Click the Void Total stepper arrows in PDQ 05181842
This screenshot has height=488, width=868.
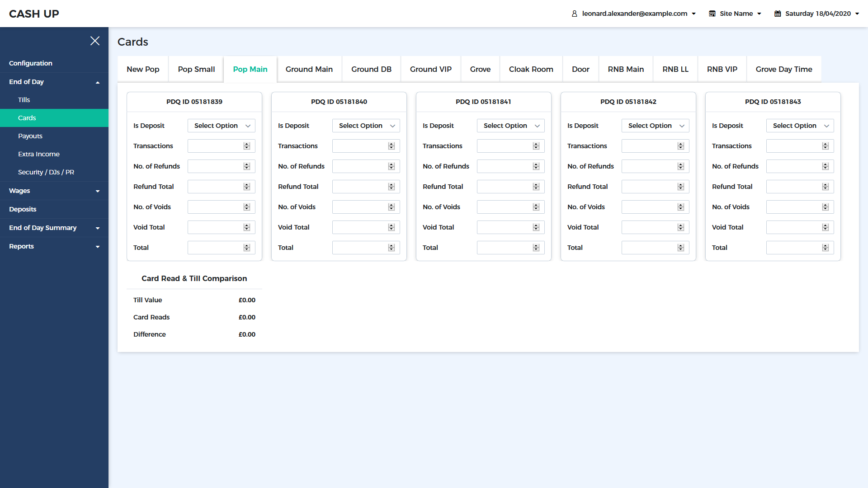coord(681,227)
